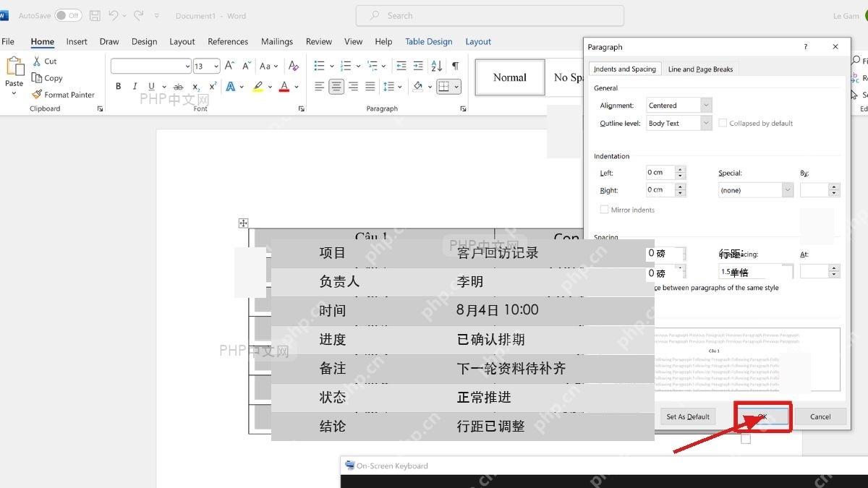868x488 pixels.
Task: Apply shading paint bucket color
Action: point(418,87)
